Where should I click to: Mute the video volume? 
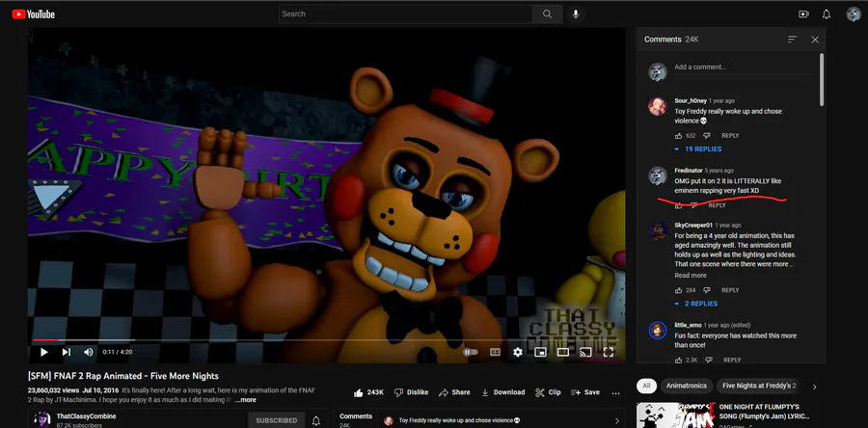click(x=89, y=352)
